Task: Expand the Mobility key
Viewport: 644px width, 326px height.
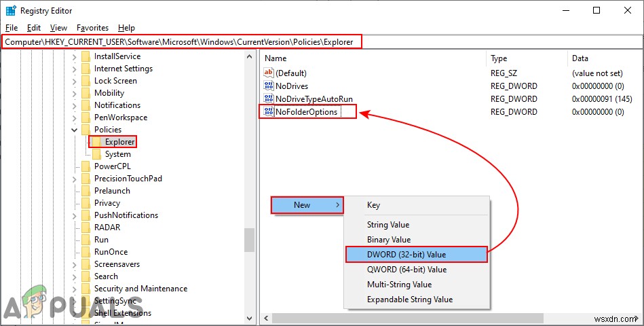Action: point(75,93)
